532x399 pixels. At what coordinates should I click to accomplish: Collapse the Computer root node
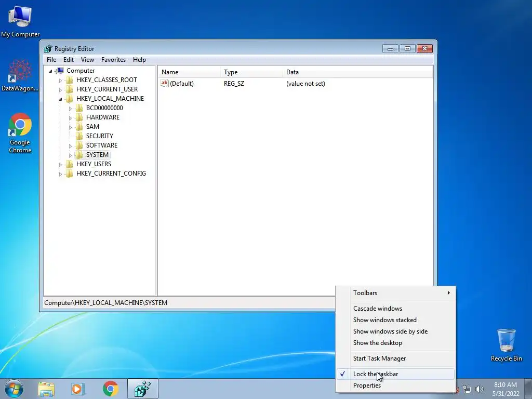[50, 71]
